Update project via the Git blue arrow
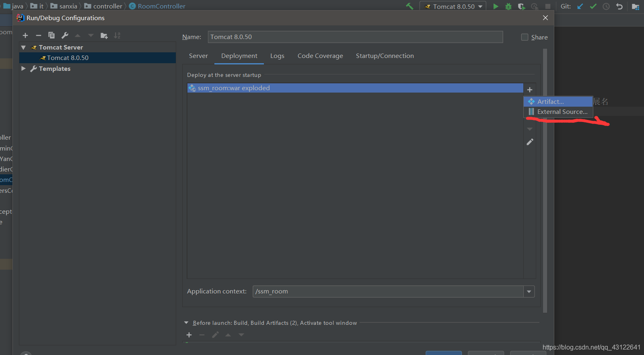 click(x=580, y=6)
